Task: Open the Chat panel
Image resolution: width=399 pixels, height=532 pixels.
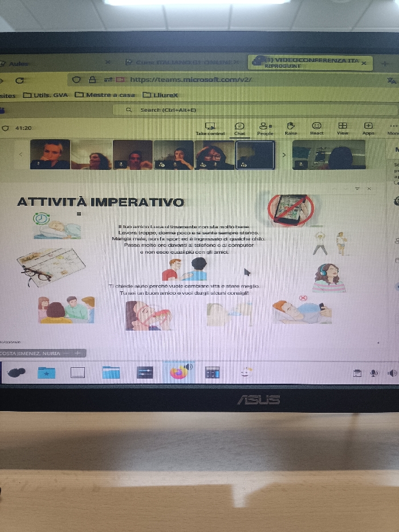Action: tap(239, 129)
